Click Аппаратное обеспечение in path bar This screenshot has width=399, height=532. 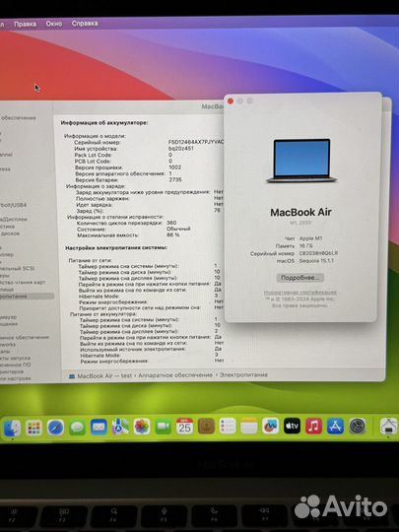tap(175, 375)
